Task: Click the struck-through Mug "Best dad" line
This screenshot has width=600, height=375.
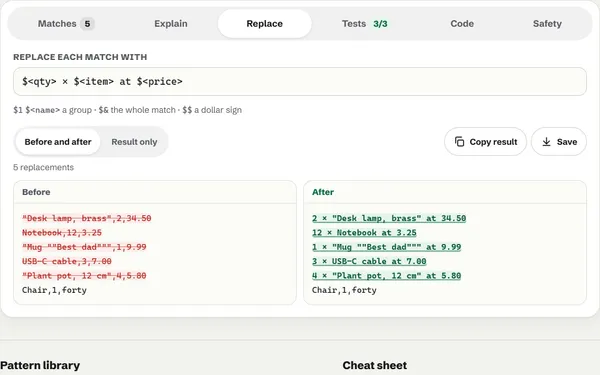Action: tap(84, 247)
